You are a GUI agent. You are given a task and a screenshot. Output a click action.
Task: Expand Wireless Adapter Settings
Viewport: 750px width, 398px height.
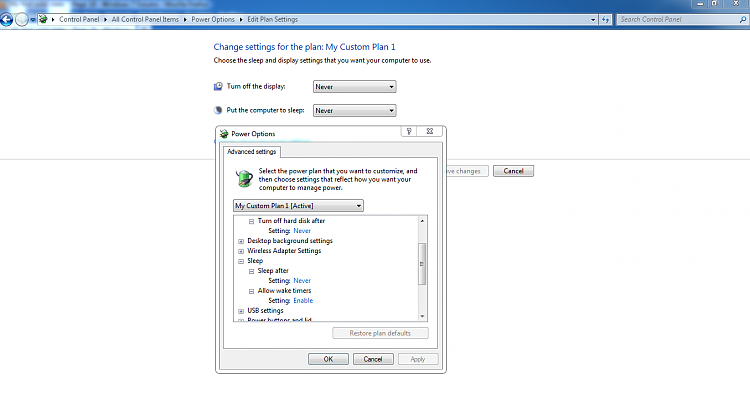tap(241, 252)
